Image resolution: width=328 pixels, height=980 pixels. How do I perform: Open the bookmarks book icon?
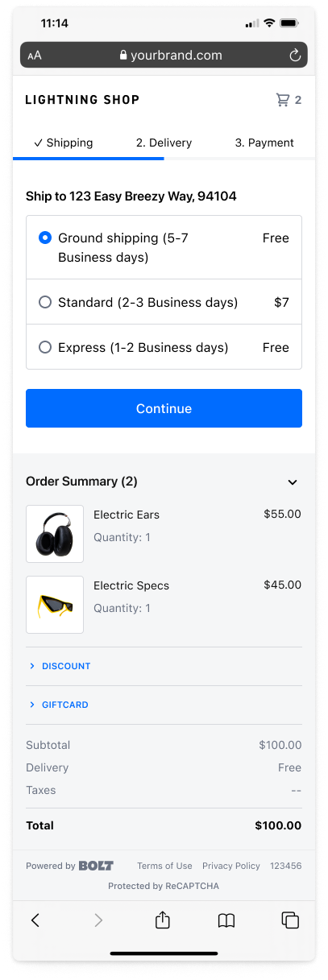[226, 920]
